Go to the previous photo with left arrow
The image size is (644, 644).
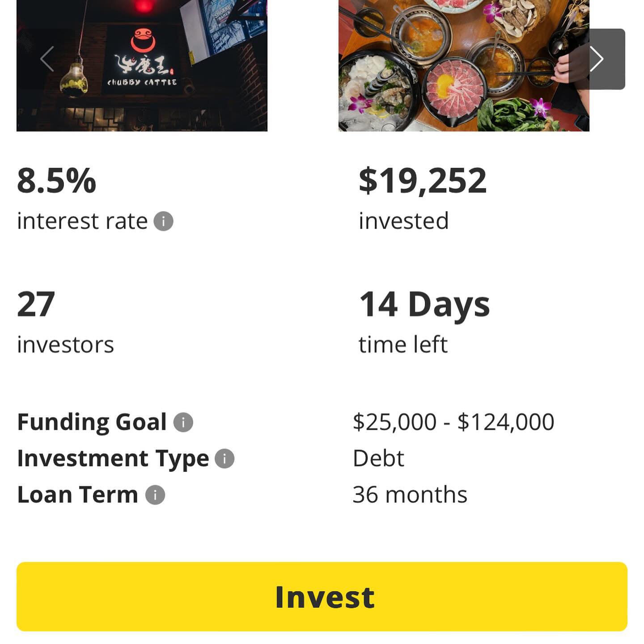[47, 59]
